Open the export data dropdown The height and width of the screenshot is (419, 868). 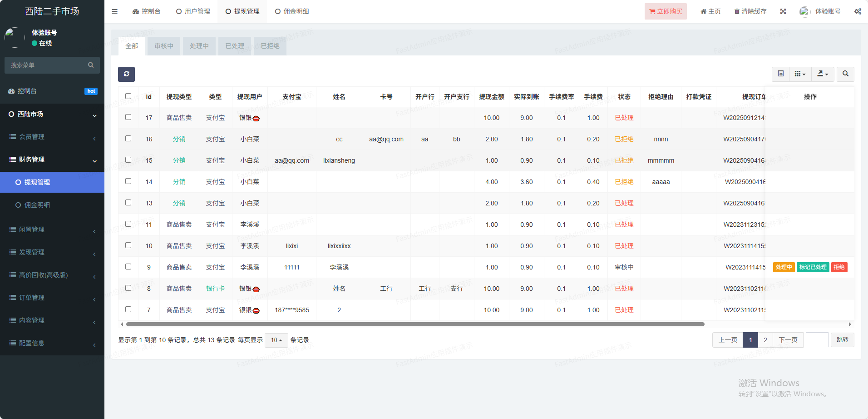(x=823, y=74)
